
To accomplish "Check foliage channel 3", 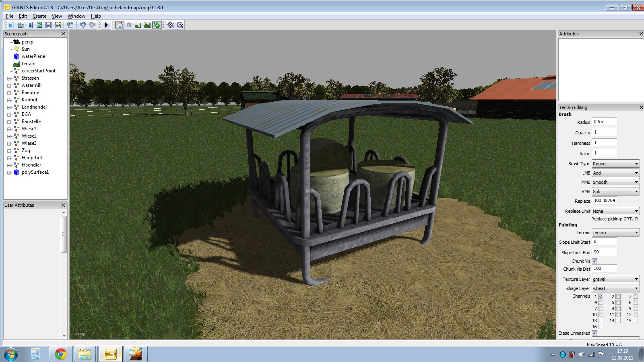I will [x=635, y=296].
